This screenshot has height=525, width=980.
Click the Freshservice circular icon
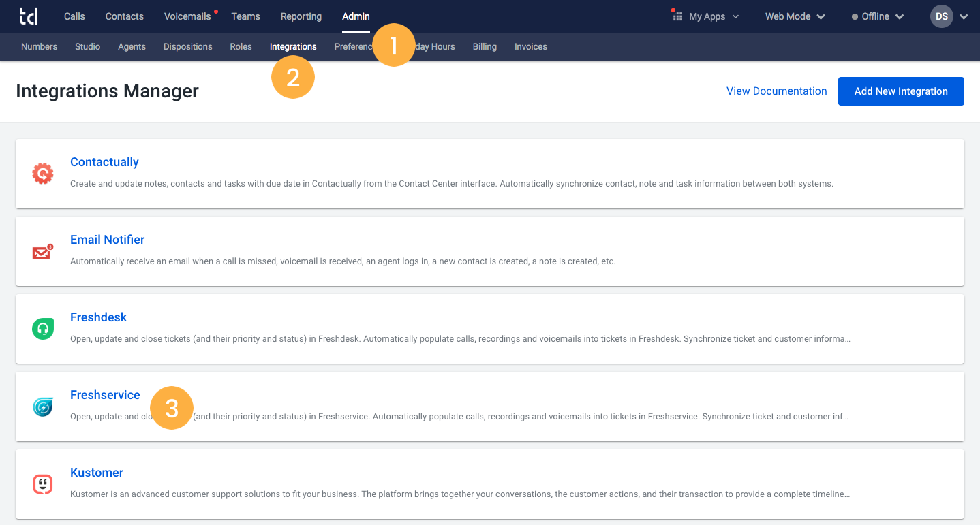[x=43, y=407]
